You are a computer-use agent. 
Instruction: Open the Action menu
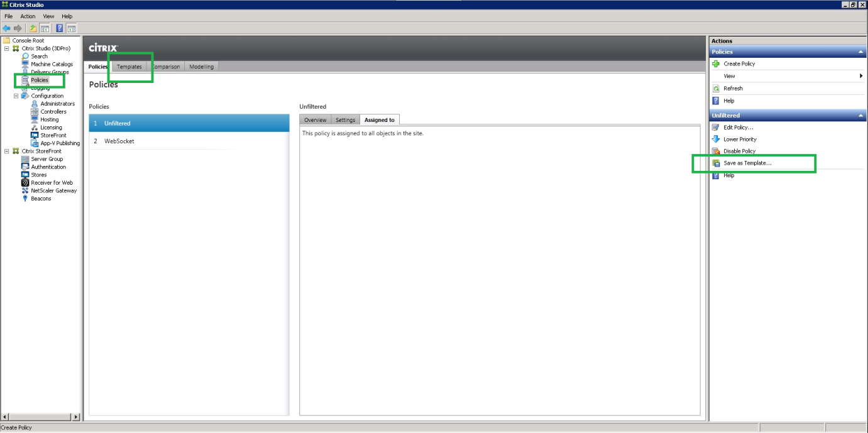coord(28,16)
